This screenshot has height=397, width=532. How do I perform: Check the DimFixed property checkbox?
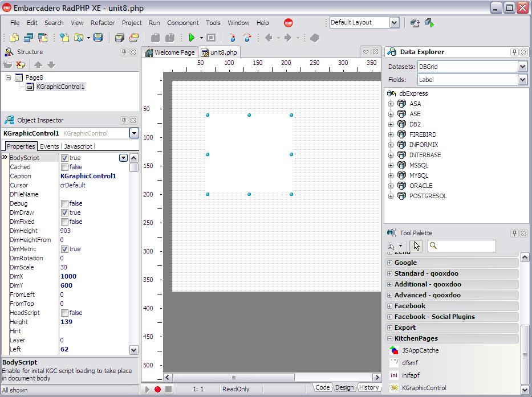coord(64,222)
